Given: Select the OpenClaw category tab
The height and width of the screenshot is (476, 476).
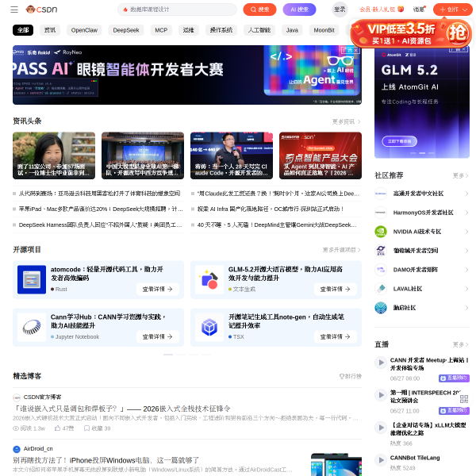Looking at the screenshot, I should [x=84, y=30].
